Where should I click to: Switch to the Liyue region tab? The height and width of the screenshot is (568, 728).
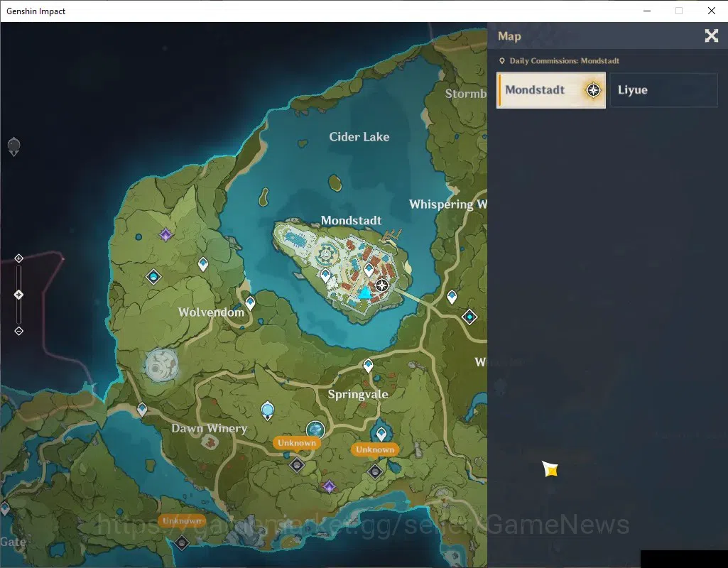pyautogui.click(x=663, y=90)
